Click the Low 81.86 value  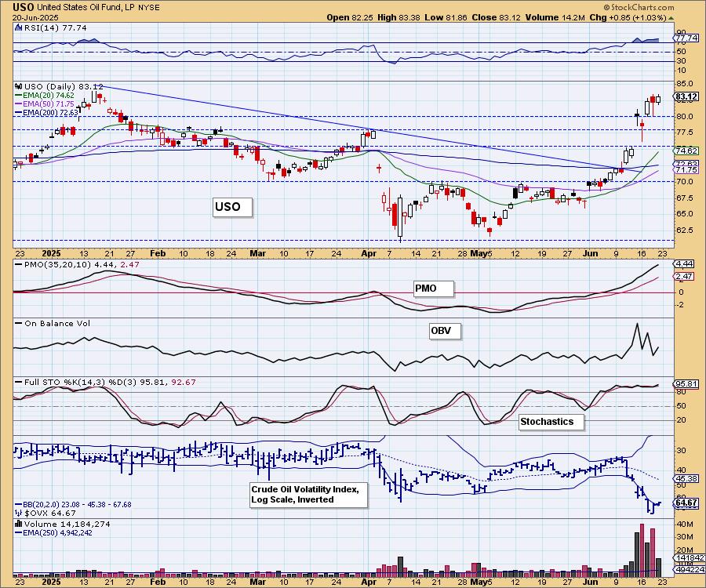[x=446, y=17]
